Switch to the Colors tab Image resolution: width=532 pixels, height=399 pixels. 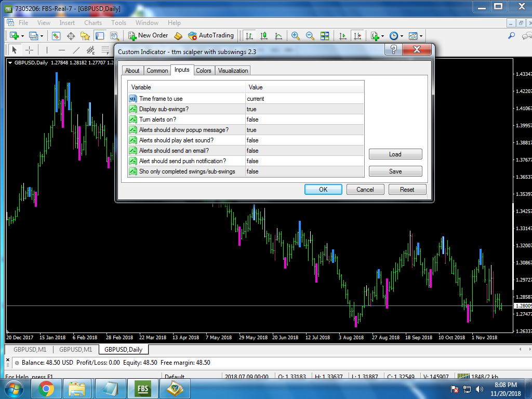(x=204, y=71)
